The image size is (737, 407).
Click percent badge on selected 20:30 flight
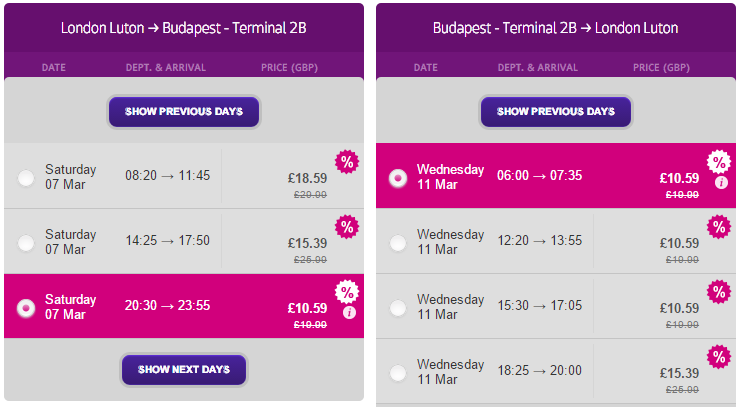pos(347,292)
